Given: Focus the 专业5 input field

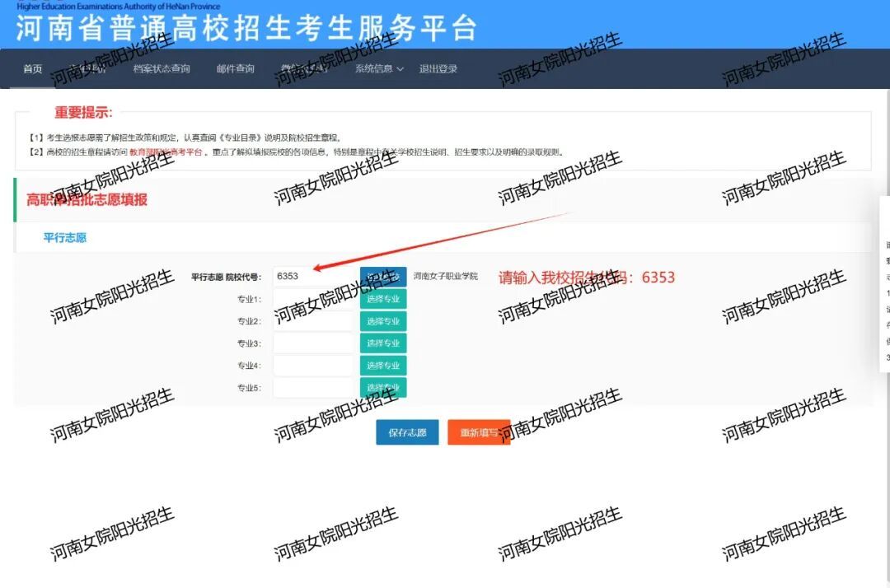Looking at the screenshot, I should click(x=313, y=388).
